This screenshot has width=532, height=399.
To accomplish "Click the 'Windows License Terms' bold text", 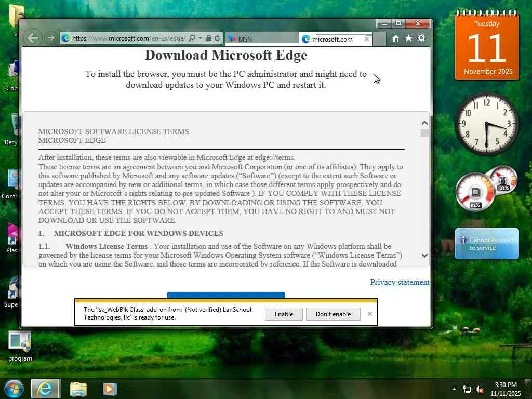I will click(x=107, y=246).
